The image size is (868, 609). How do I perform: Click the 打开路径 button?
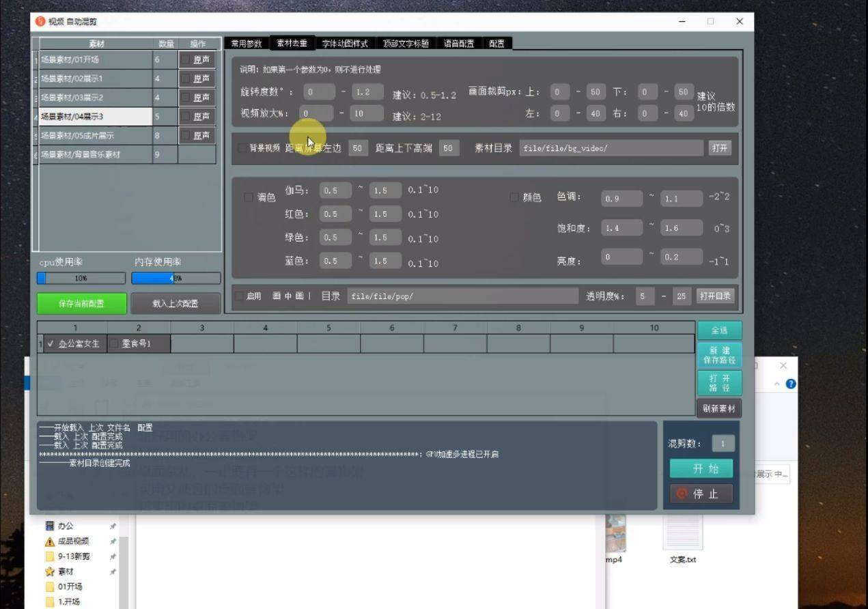(x=719, y=383)
